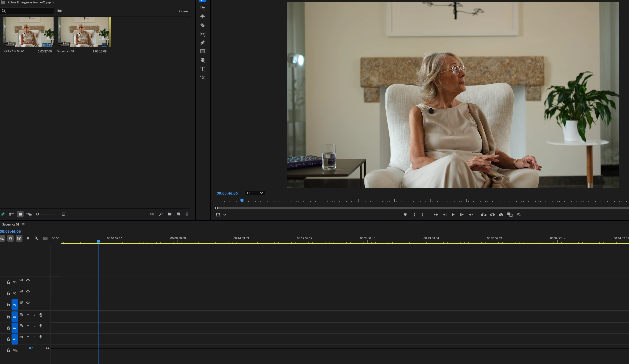Select the Hand tool
This screenshot has width=629, height=364.
pyautogui.click(x=202, y=60)
